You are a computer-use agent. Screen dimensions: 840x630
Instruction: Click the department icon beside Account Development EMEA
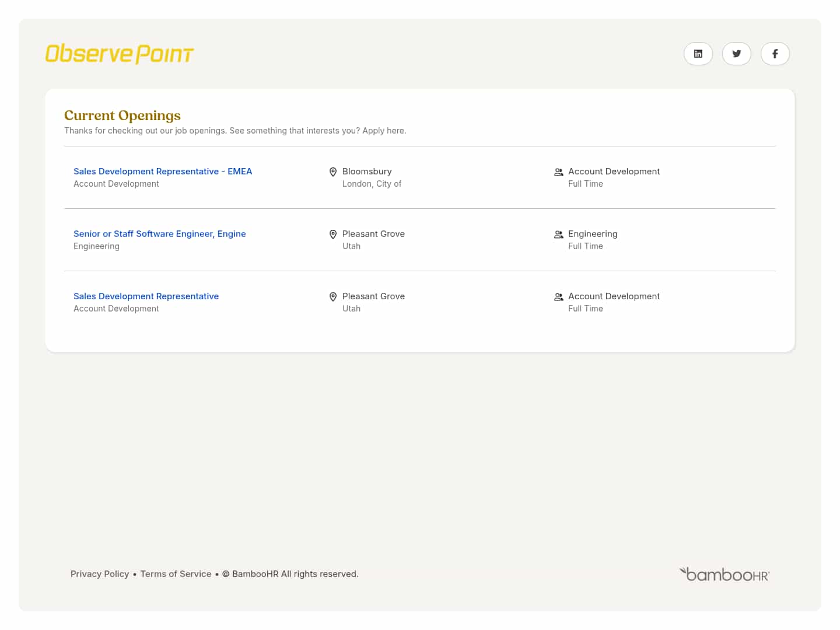(x=558, y=171)
